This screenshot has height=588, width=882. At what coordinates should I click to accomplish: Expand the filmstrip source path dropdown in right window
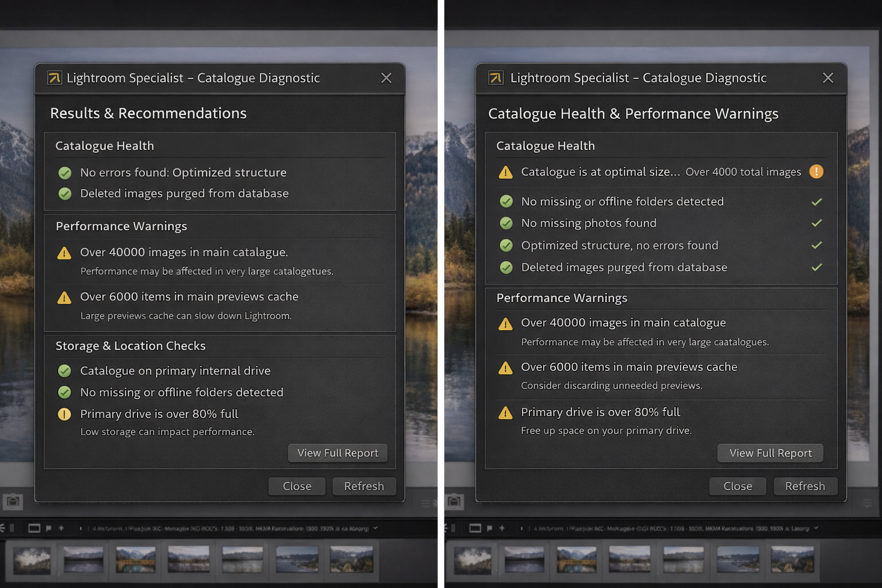point(816,528)
